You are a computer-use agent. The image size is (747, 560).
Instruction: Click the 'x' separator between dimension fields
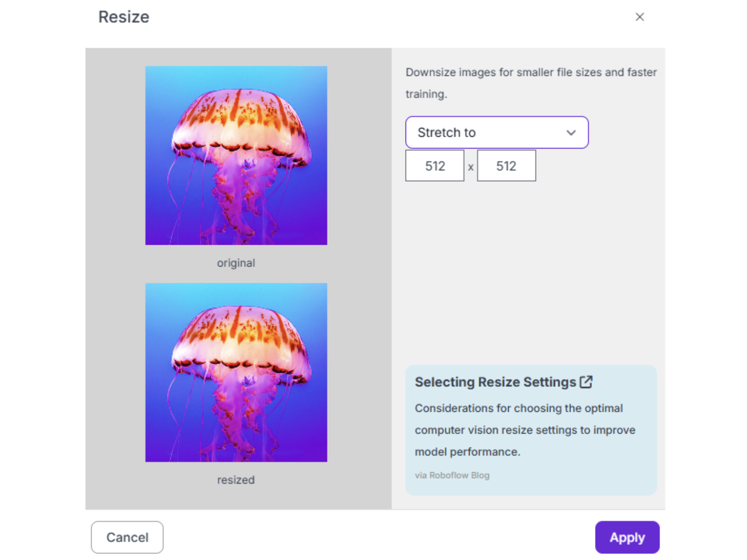[471, 167]
